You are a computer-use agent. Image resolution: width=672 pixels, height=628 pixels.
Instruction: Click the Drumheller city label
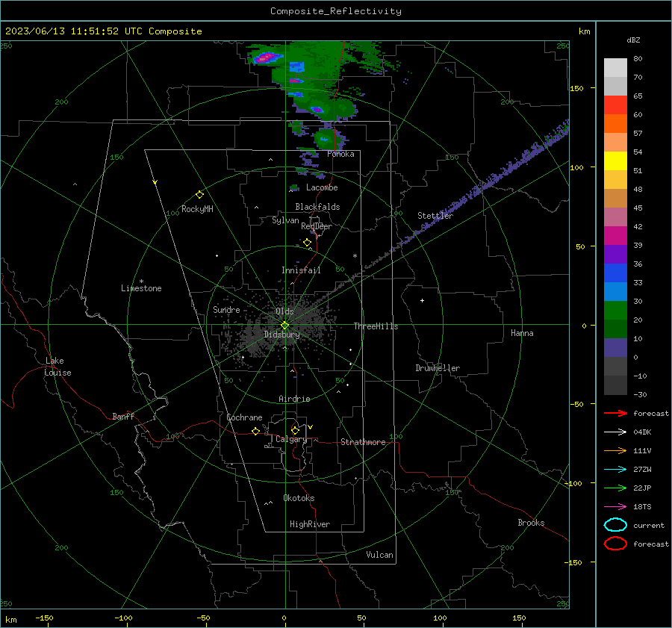click(438, 368)
